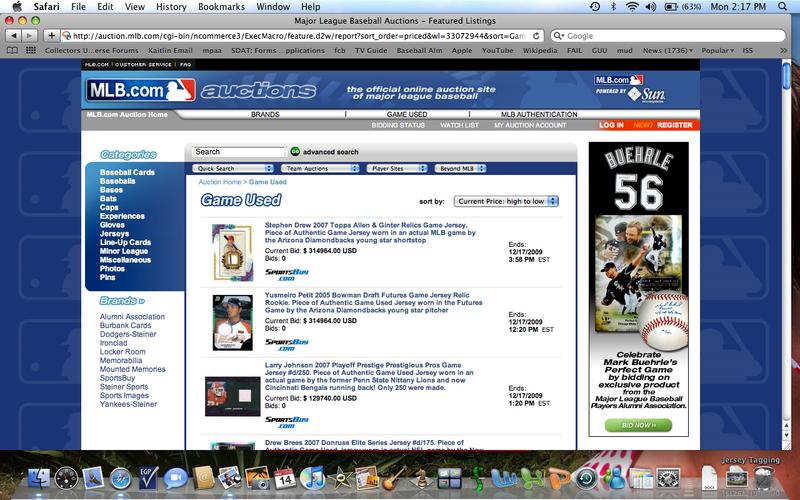Image resolution: width=800 pixels, height=500 pixels.
Task: Open iMovie star icon in dock
Action: 340,479
